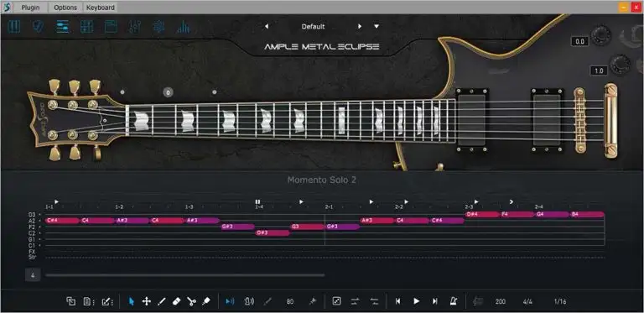
Task: Open the Options menu
Action: (65, 8)
